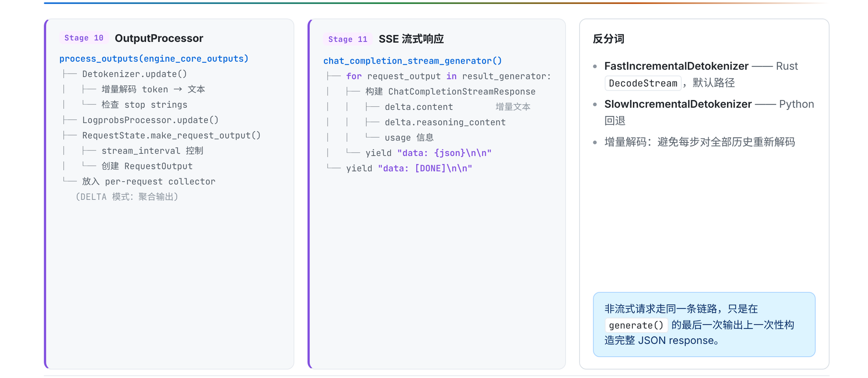Click the yield "data: [DONE]\n\n" line
The width and height of the screenshot is (868, 378).
click(x=409, y=169)
